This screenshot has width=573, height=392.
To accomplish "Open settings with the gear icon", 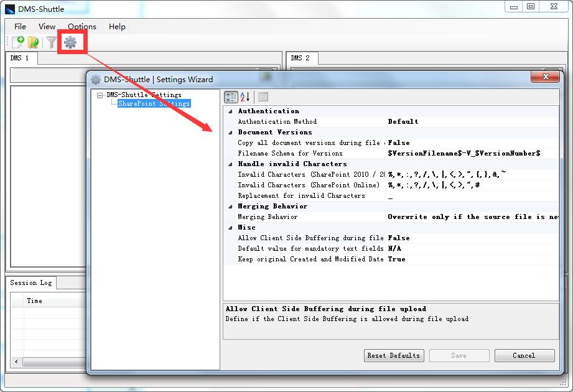I will pyautogui.click(x=70, y=42).
